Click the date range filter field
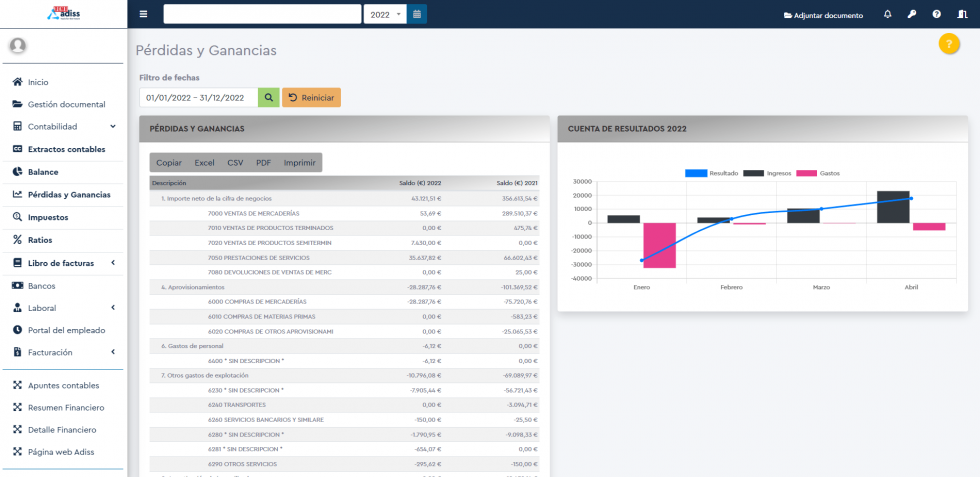 point(198,97)
